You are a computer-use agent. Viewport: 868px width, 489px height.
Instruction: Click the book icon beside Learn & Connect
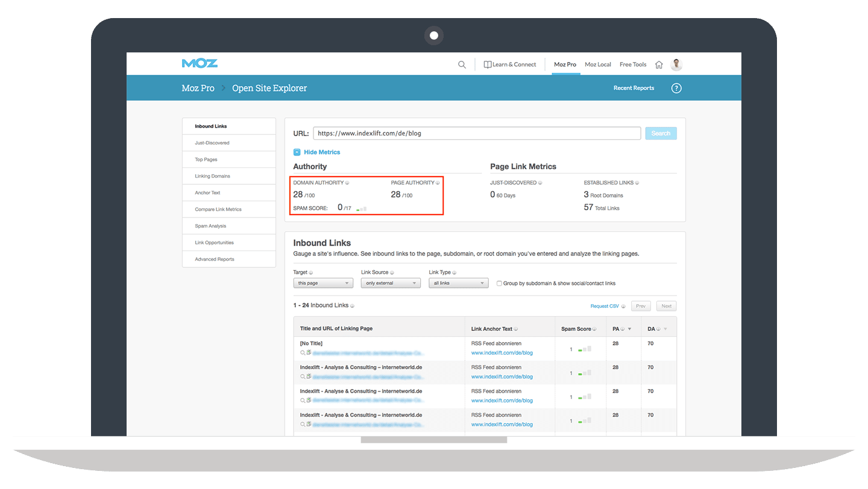[488, 64]
